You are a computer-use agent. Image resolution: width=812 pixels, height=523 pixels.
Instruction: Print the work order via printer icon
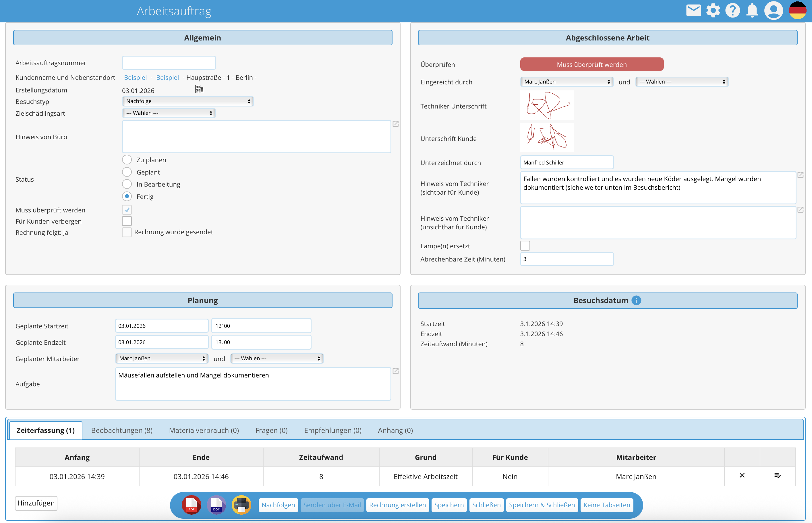[x=241, y=505]
